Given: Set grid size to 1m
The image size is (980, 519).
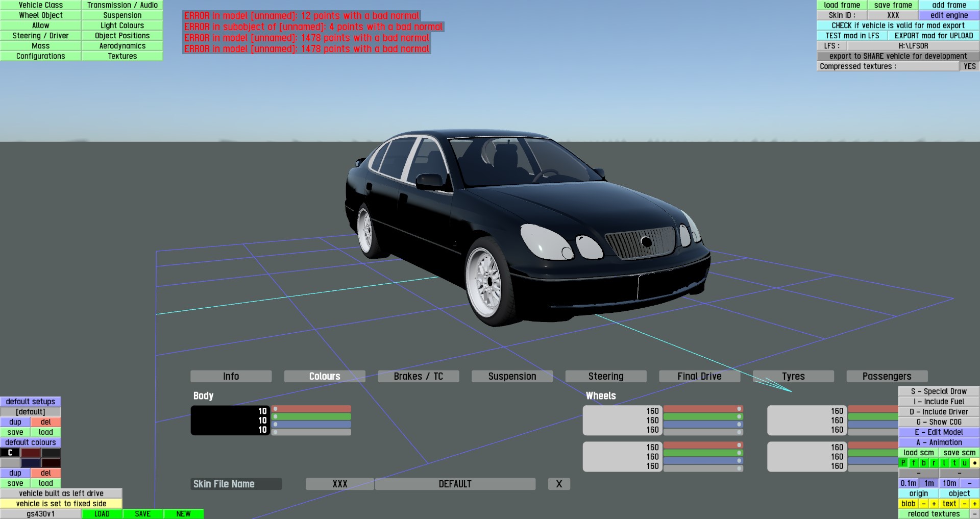Looking at the screenshot, I should tap(929, 483).
